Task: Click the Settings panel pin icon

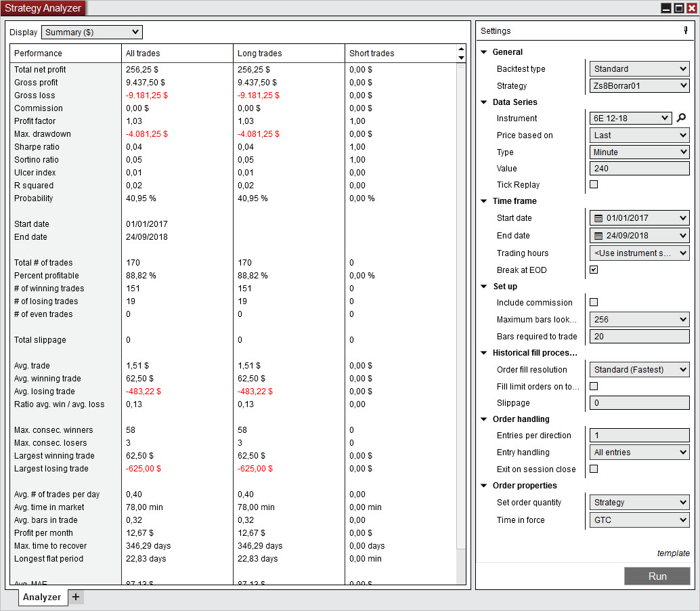Action: pyautogui.click(x=685, y=30)
